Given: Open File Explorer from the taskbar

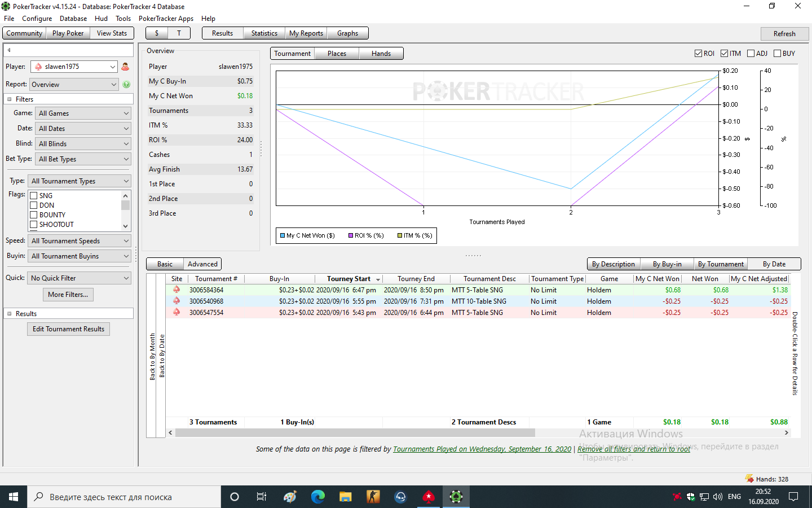Looking at the screenshot, I should (x=346, y=497).
